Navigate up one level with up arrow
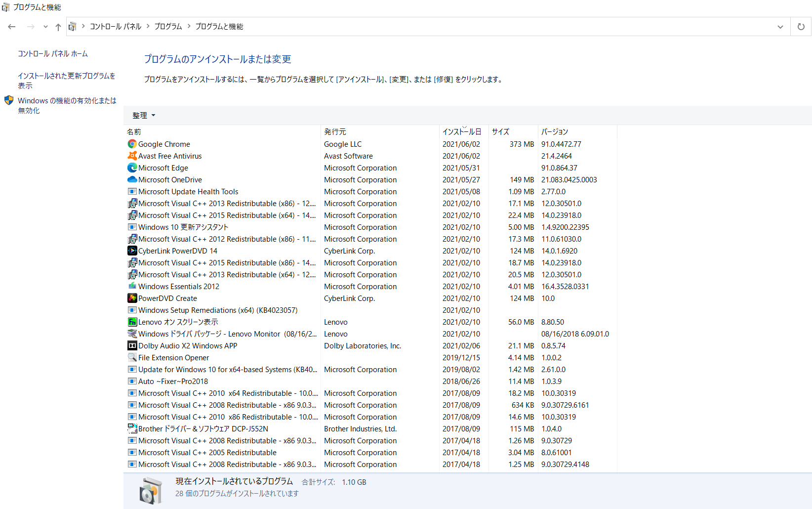 point(58,27)
